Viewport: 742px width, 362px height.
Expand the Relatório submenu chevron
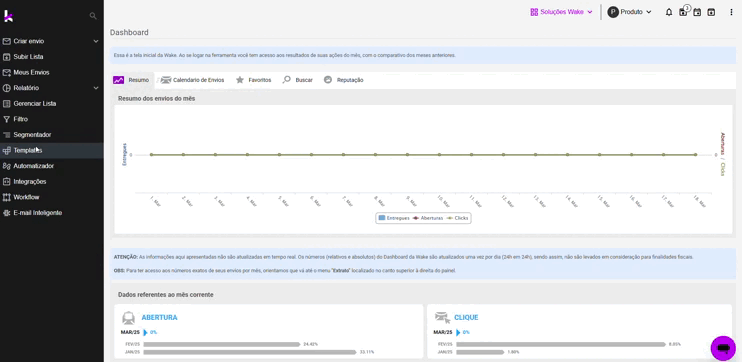(x=96, y=88)
